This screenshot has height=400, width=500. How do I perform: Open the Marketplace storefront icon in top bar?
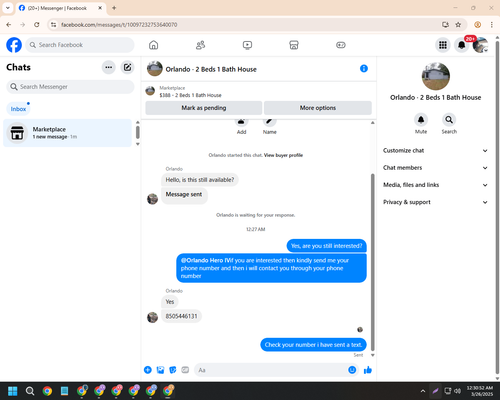294,45
